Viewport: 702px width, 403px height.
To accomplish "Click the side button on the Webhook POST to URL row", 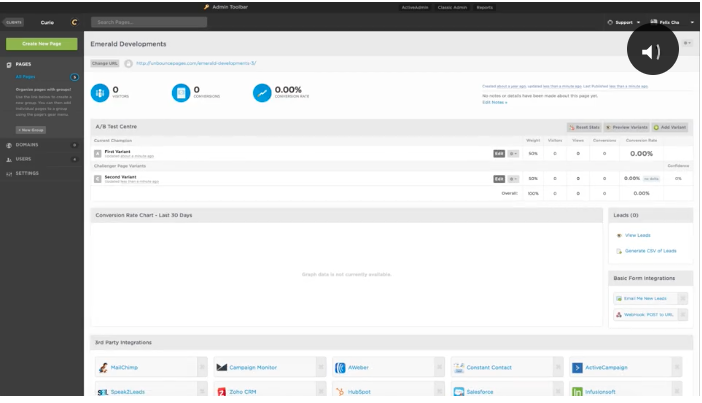I will pos(683,315).
